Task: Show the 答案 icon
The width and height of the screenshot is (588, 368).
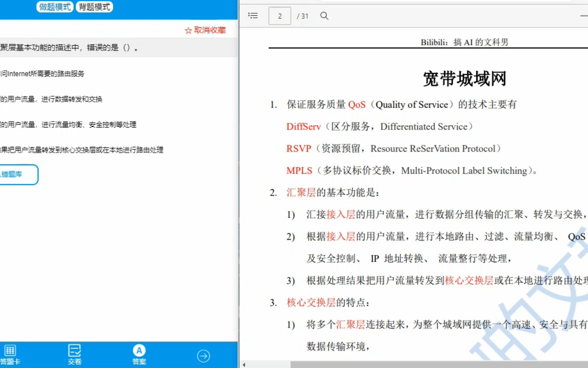Action: click(x=139, y=354)
